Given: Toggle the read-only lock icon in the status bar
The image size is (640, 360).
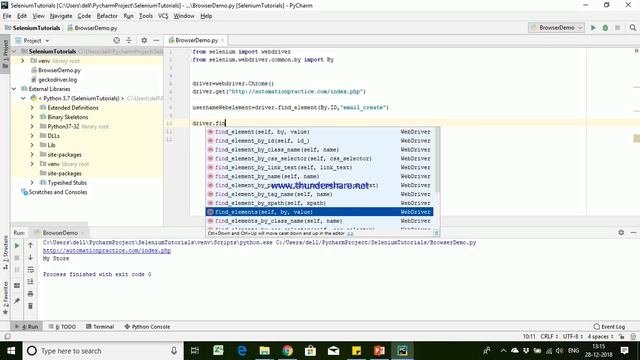Looking at the screenshot, I should click(621, 337).
